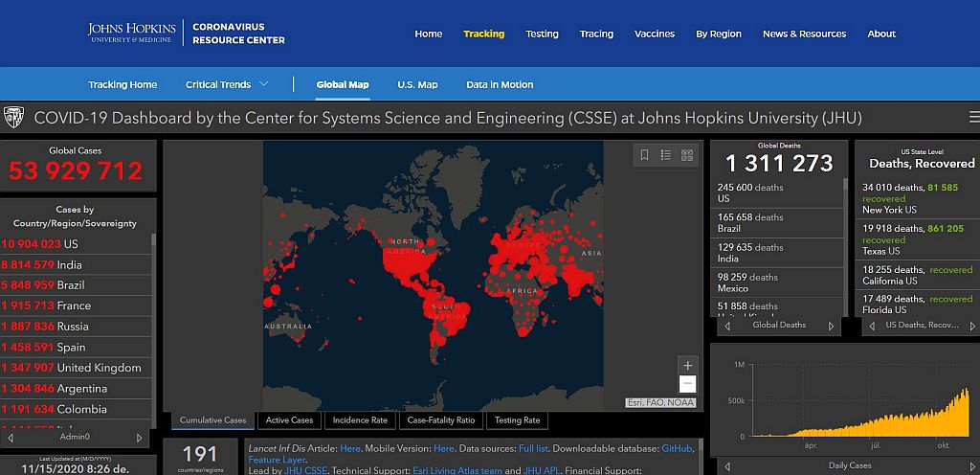Open the JHU CSSE link
The image size is (980, 475).
coord(306,470)
